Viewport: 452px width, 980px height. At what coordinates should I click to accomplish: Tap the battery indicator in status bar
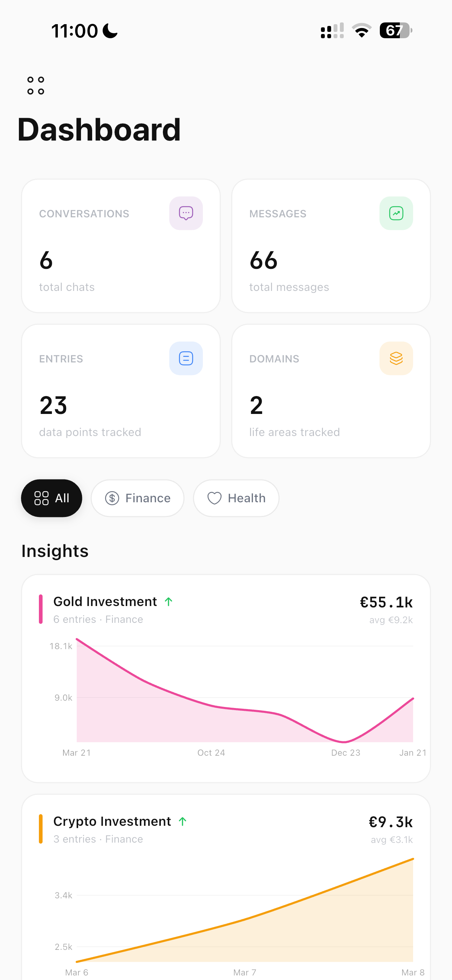(x=396, y=30)
